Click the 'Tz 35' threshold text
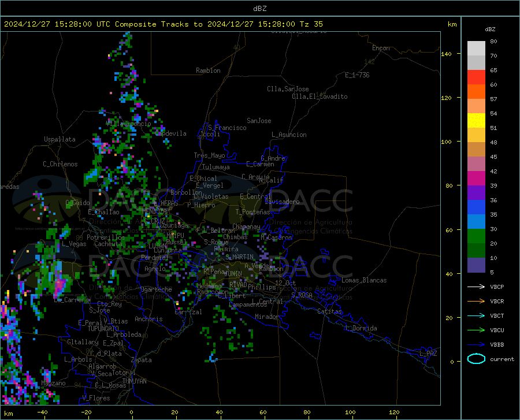The height and width of the screenshot is (420, 520). [311, 24]
